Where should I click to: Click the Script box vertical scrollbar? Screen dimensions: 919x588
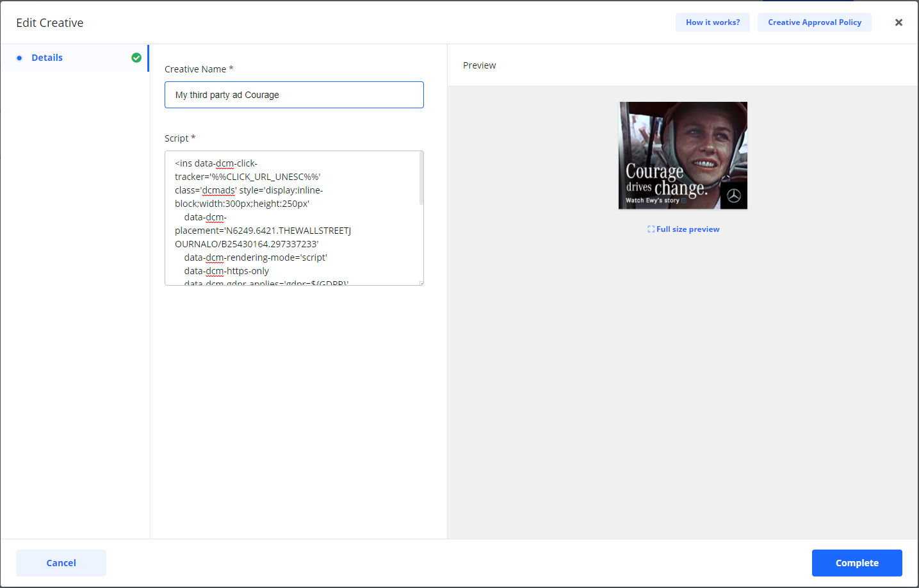[421, 179]
